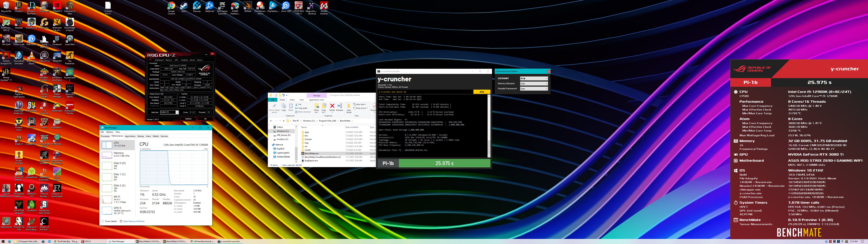Select the HITMAN 3 desktop icon
Image resolution: width=868 pixels, height=244 pixels.
[57, 7]
